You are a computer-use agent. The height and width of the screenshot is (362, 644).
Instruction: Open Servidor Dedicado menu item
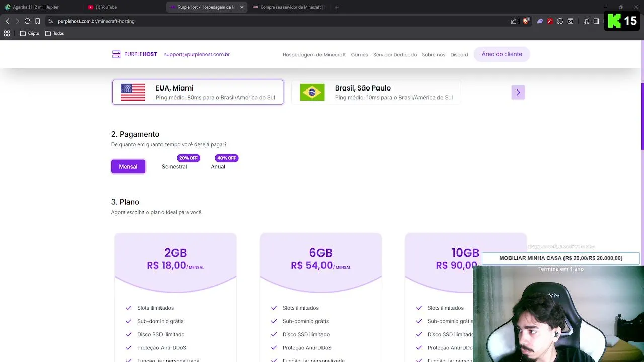395,54
